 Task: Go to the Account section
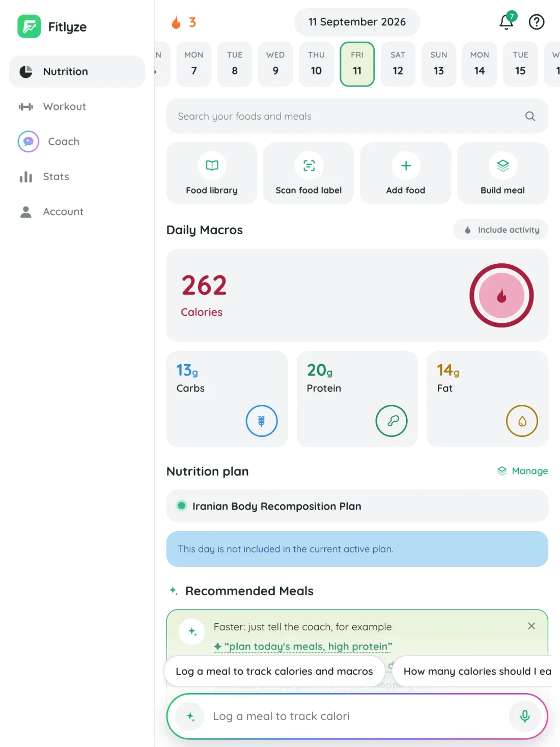click(x=77, y=212)
